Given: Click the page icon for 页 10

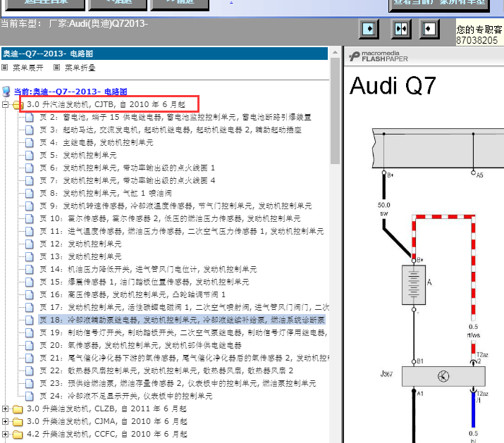Looking at the screenshot, I should [29, 219].
